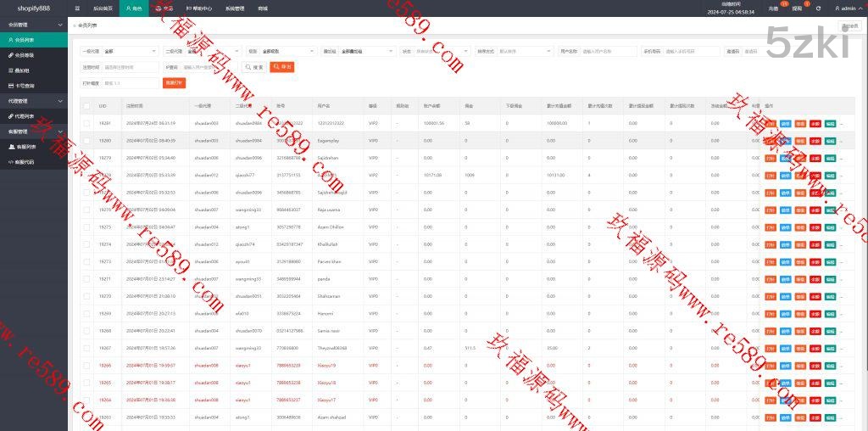Image resolution: width=868 pixels, height=431 pixels.
Task: Click the refresh icon in the top bar
Action: [818, 8]
